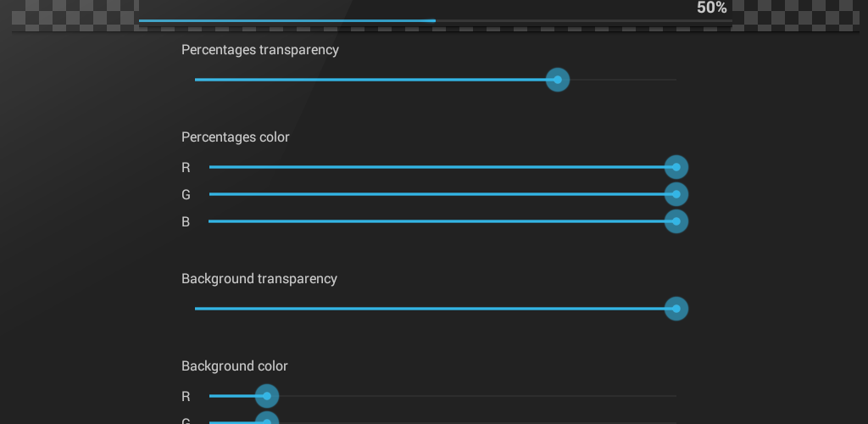Viewport: 868px width, 424px height.
Task: Click the Percentages color B slider handle
Action: pos(676,221)
